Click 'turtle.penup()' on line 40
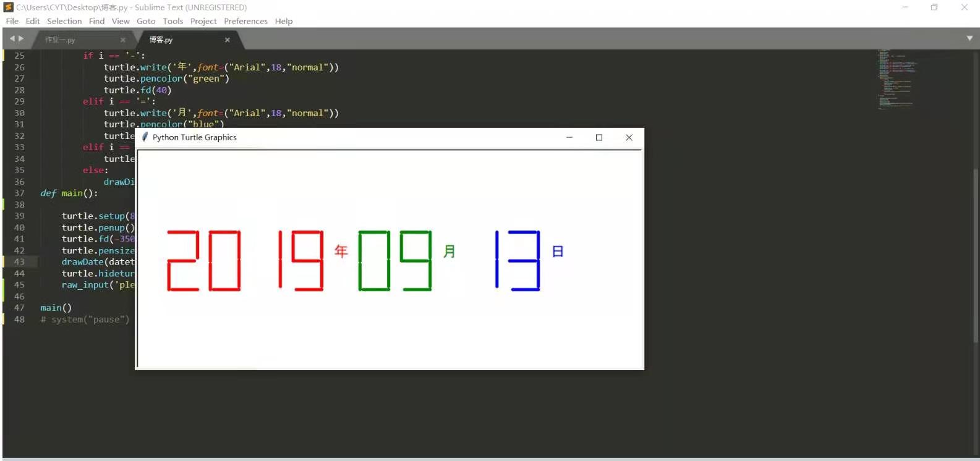Viewport: 980px width, 461px height. point(98,227)
